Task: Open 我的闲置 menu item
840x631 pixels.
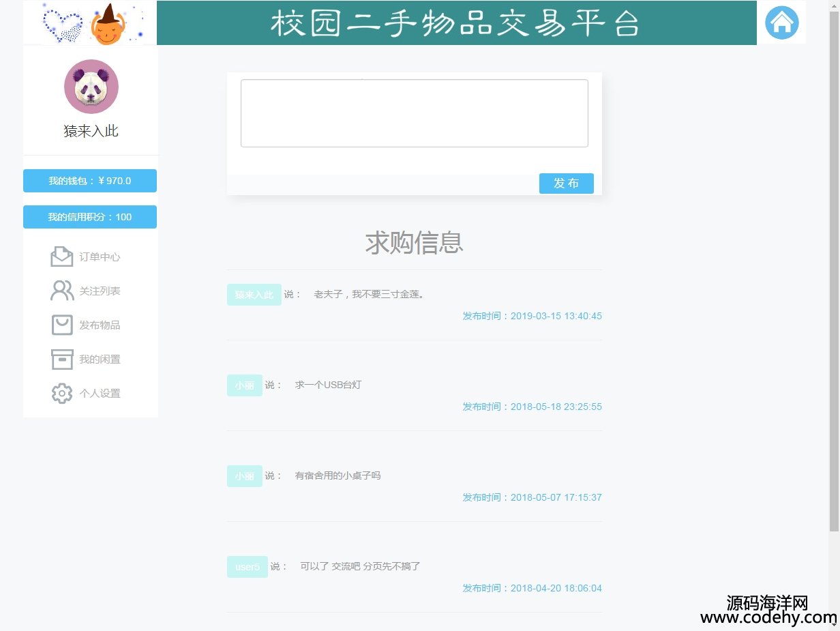Action: point(100,359)
